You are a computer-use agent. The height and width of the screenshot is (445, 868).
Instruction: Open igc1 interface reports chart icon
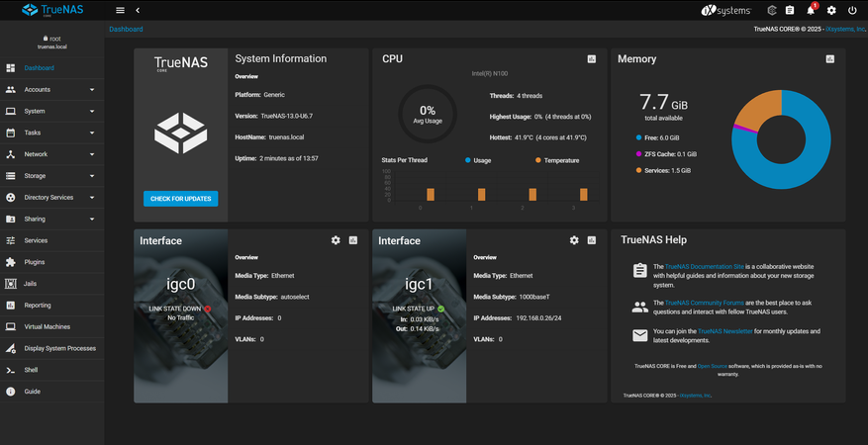tap(592, 240)
